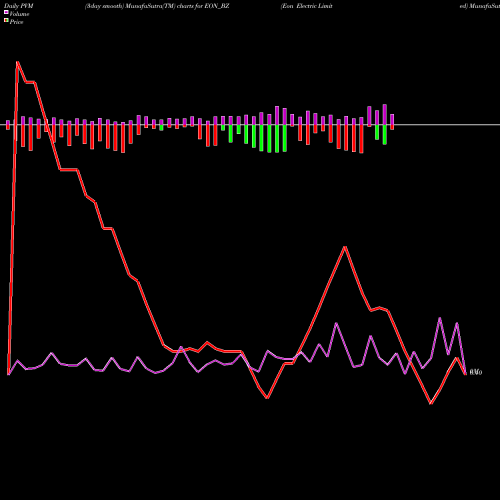This screenshot has width=500, height=500.
Task: Click the Price legend color swatch
Action: coord(6,20)
